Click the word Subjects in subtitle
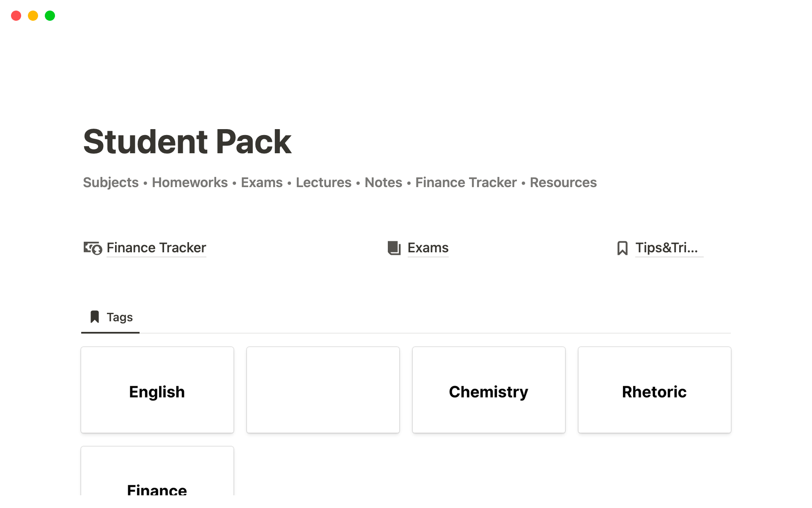This screenshot has height=508, width=812. (x=110, y=182)
